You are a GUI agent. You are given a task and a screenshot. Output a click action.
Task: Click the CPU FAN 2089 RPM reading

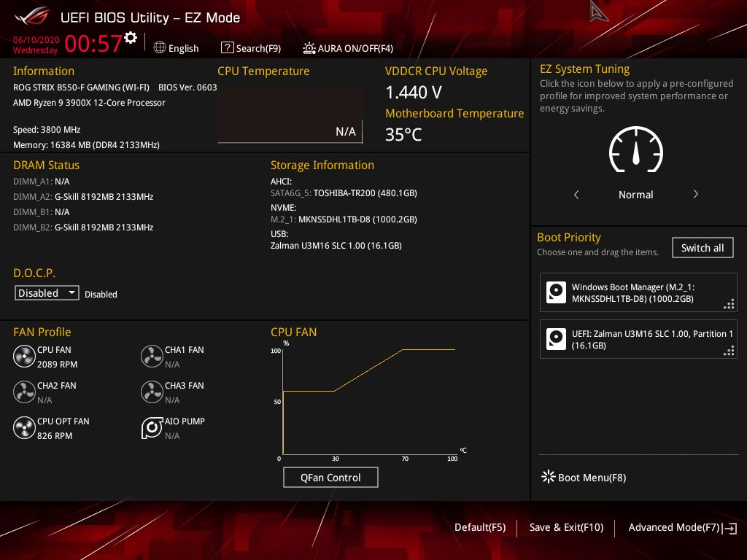pos(57,365)
